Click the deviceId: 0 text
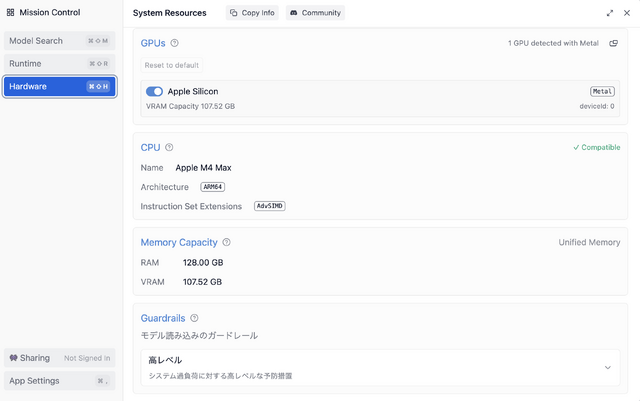The height and width of the screenshot is (401, 640). point(597,106)
